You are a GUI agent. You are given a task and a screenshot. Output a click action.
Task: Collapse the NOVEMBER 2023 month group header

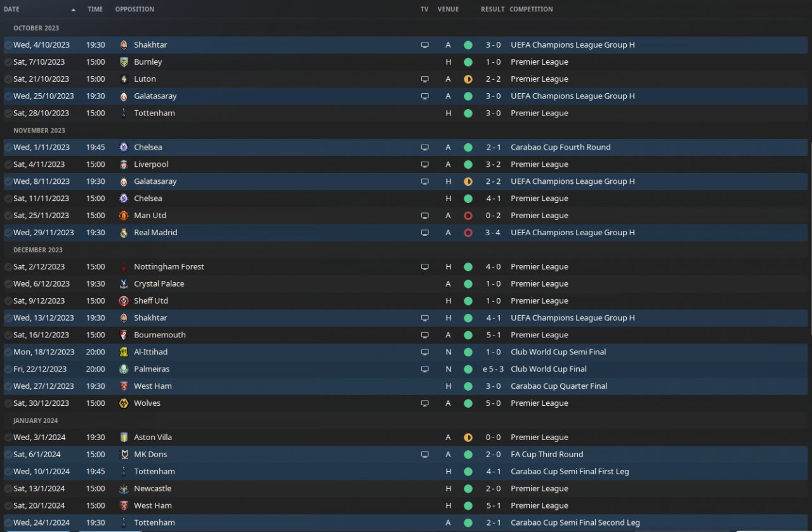(x=39, y=131)
